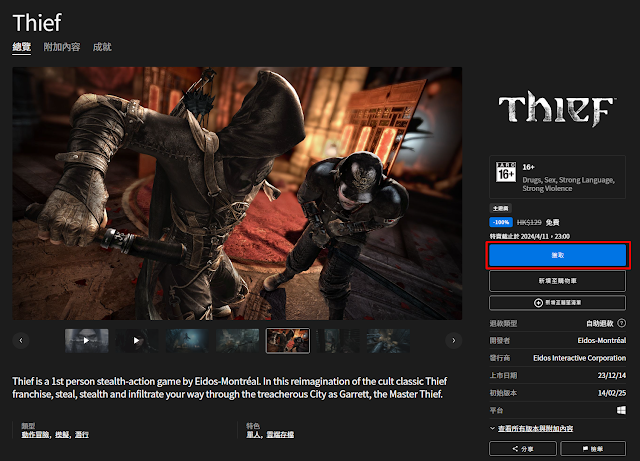640x461 pixels.
Task: Click the main Thief screenshot image
Action: pyautogui.click(x=237, y=193)
